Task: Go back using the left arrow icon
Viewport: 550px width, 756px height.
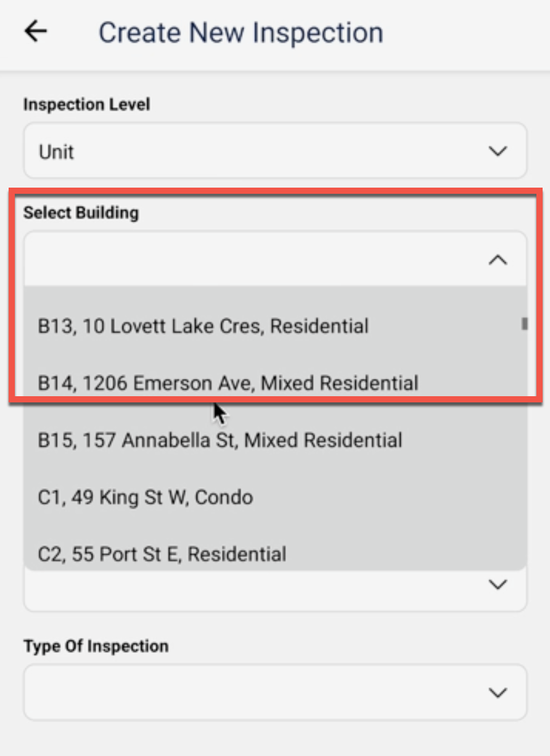Action: [x=36, y=31]
